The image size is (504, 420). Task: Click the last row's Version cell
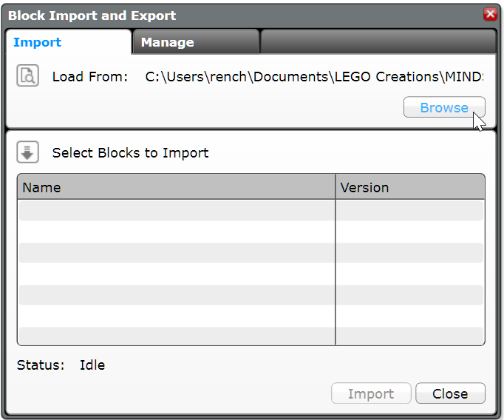coord(410,336)
